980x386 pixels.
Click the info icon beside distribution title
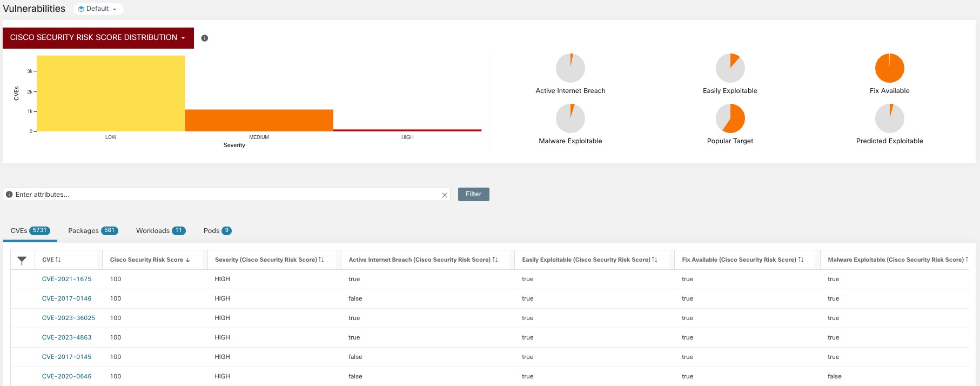pos(205,38)
